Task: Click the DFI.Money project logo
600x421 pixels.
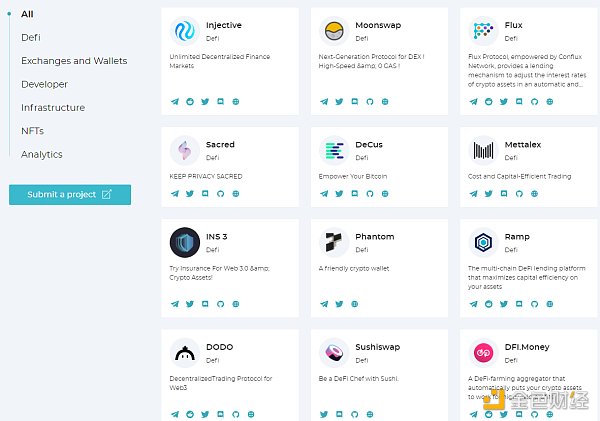Action: (x=484, y=353)
